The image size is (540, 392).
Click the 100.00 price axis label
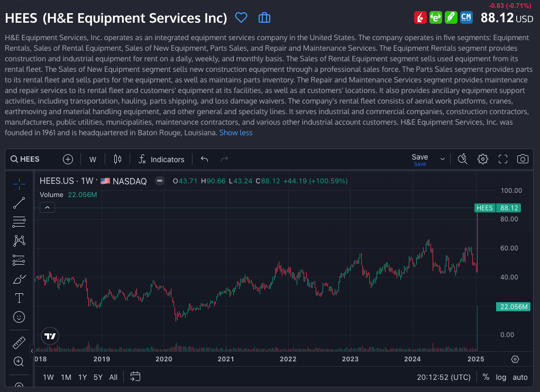511,191
